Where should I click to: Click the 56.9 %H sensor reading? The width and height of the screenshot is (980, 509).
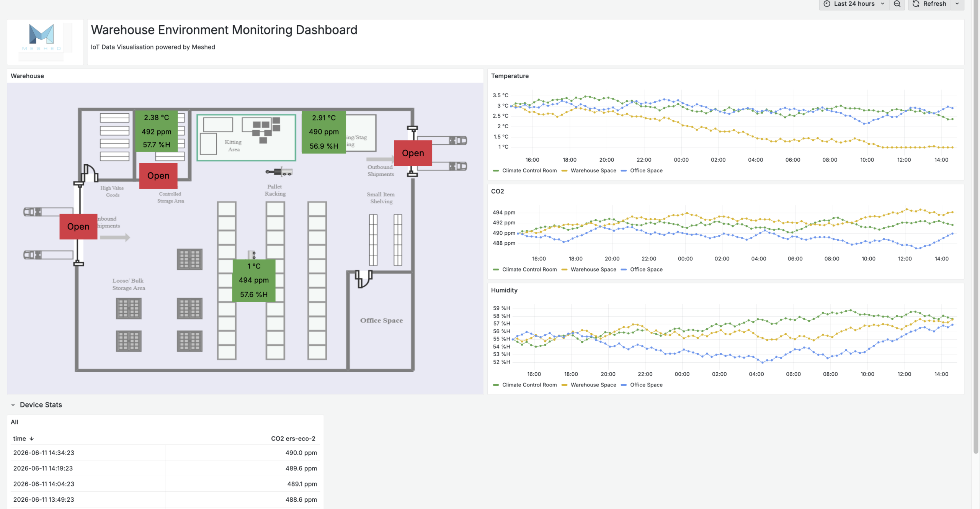click(x=323, y=146)
